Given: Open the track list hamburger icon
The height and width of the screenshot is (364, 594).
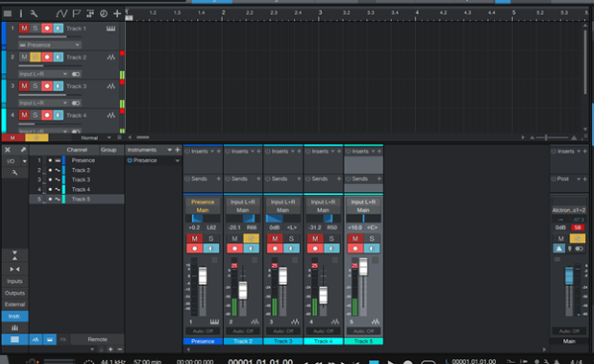Looking at the screenshot, I should [7, 14].
